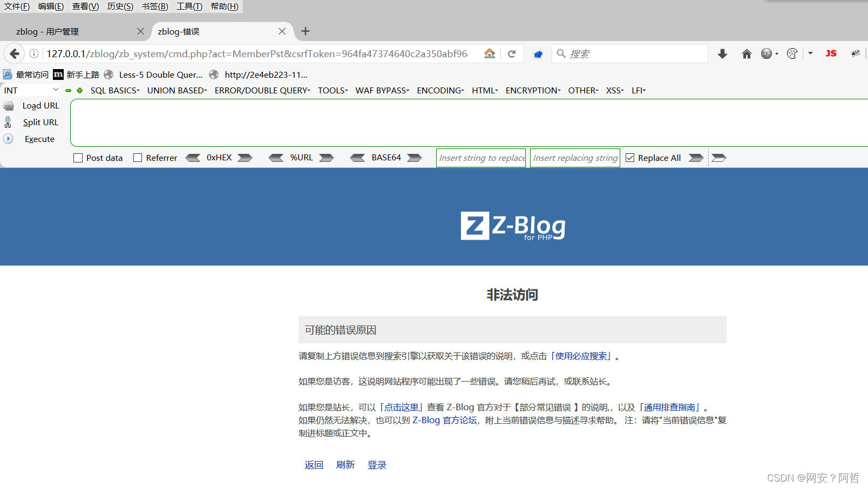
Task: Click the HackBar fly icon in the toolbar
Action: click(855, 53)
